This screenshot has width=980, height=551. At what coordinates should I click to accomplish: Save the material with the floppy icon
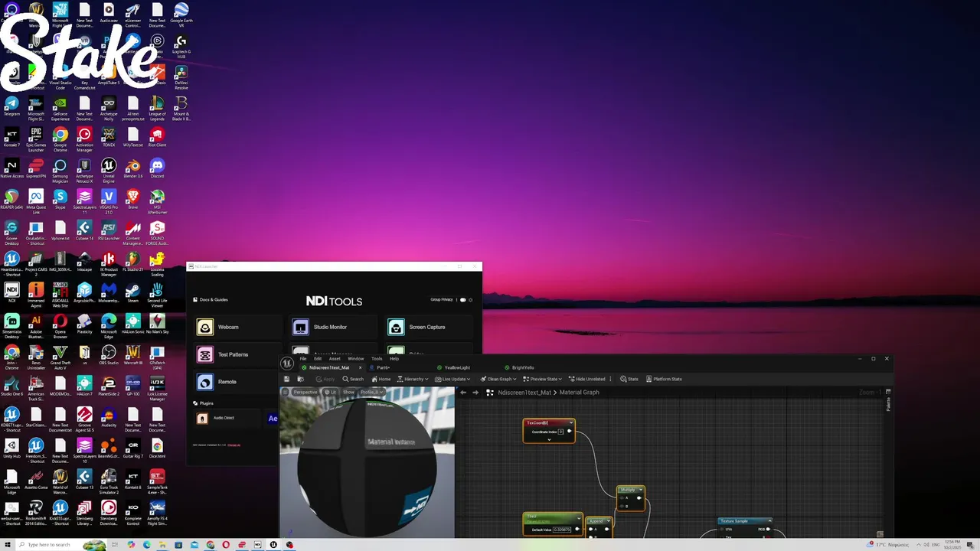(x=286, y=379)
